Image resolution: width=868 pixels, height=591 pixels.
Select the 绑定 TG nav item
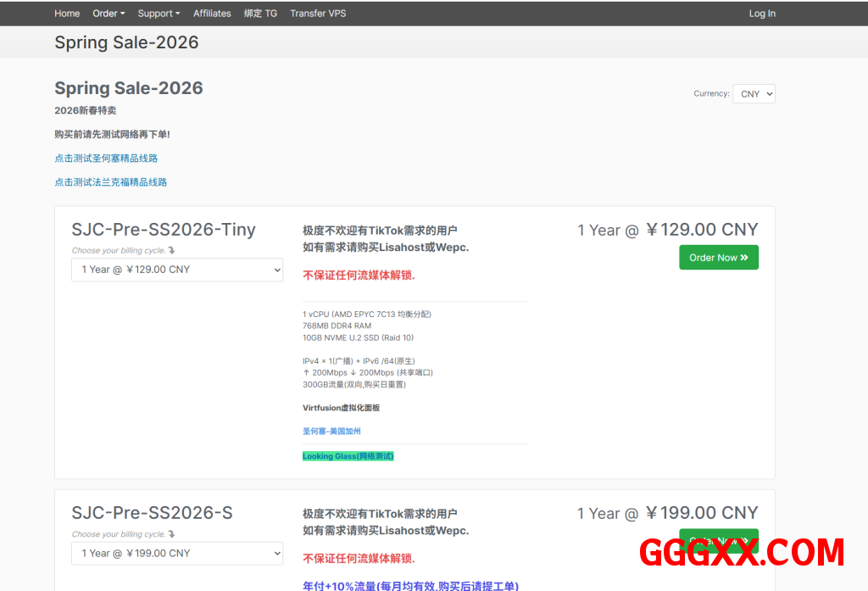tap(260, 14)
